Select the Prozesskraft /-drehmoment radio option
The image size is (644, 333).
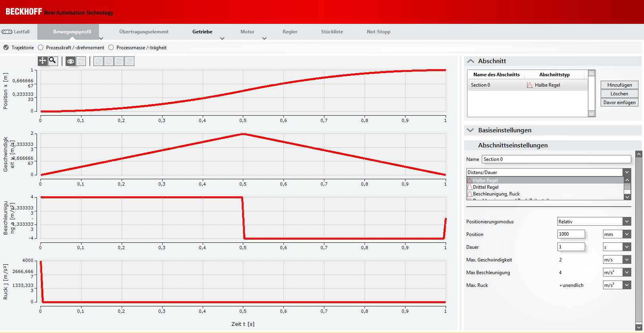tap(41, 48)
